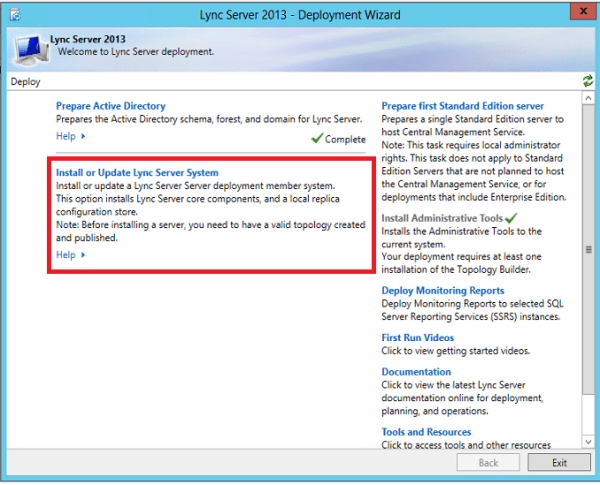Launch Deploy Monitoring Reports
This screenshot has width=600, height=485.
point(443,291)
